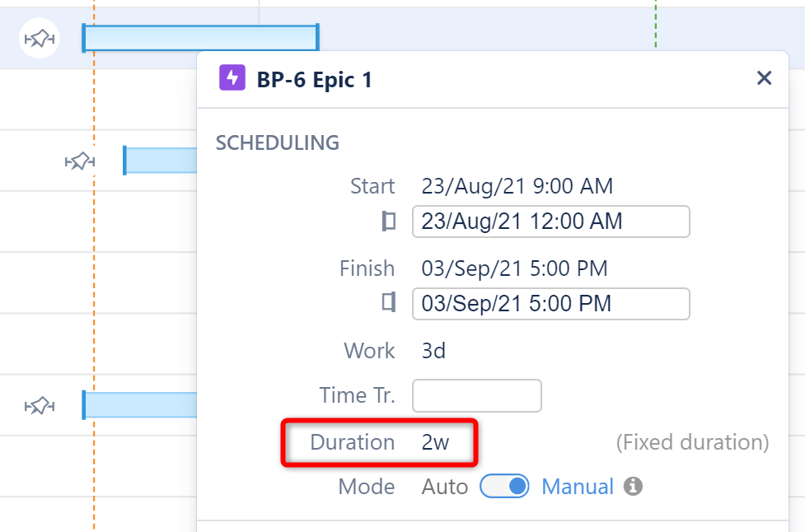Image resolution: width=805 pixels, height=532 pixels.
Task: Click the Work value showing 3d
Action: click(432, 351)
